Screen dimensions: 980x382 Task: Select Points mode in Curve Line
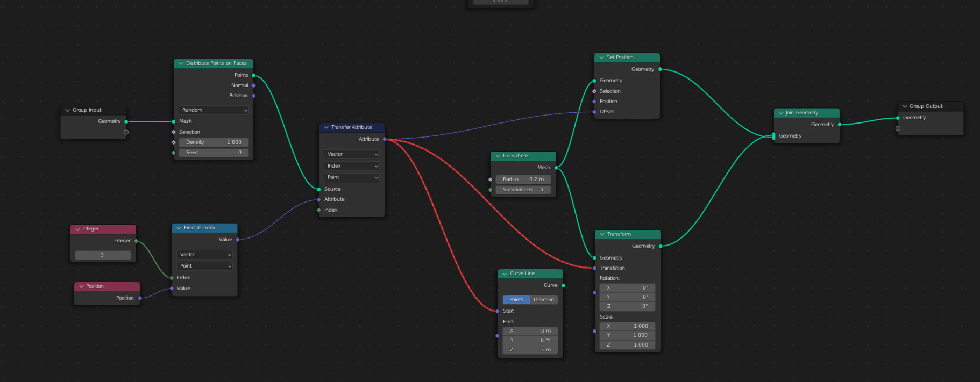tap(516, 300)
